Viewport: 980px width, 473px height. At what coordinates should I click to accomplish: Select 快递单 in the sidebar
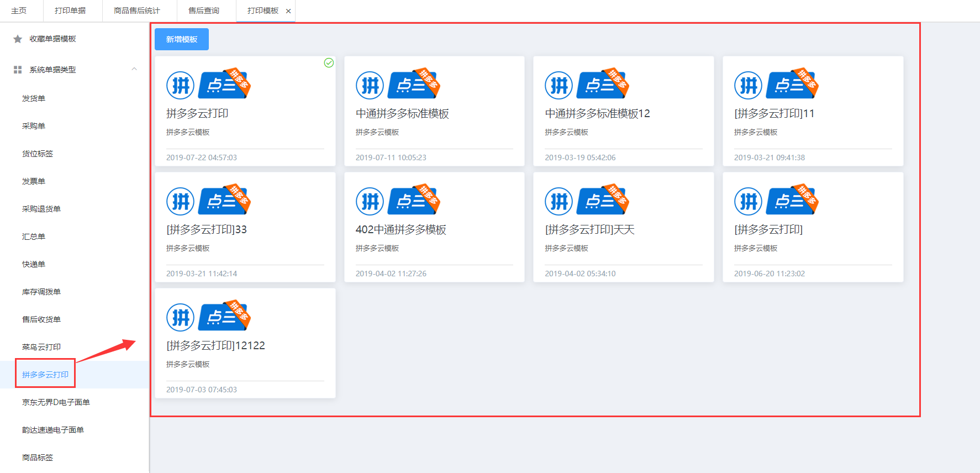[x=34, y=264]
